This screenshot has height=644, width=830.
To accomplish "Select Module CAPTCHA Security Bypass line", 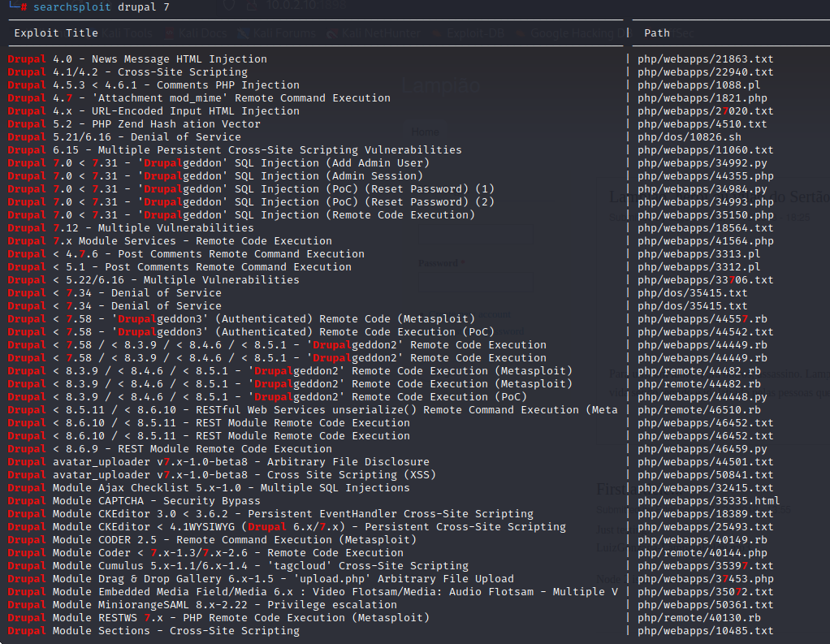I will coord(134,501).
